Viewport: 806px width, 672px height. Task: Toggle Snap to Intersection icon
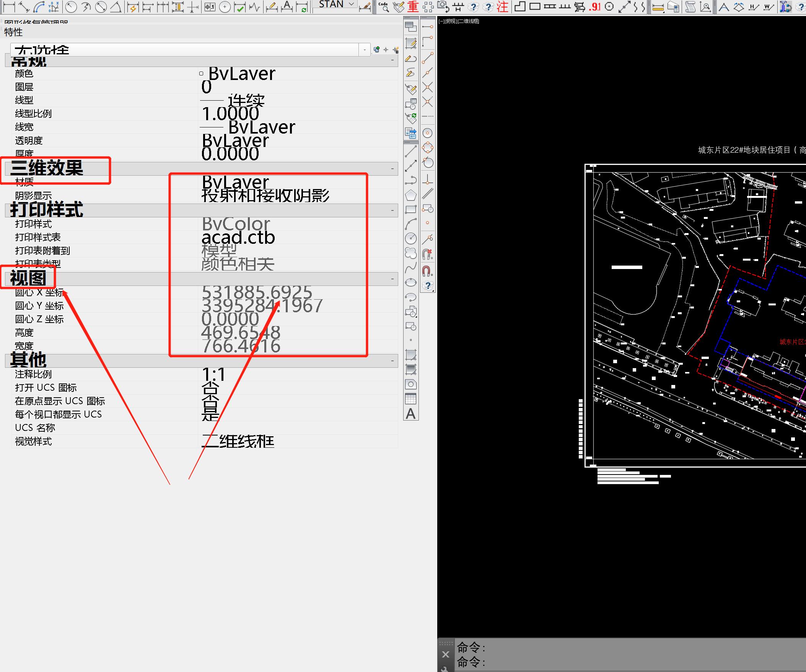(428, 88)
